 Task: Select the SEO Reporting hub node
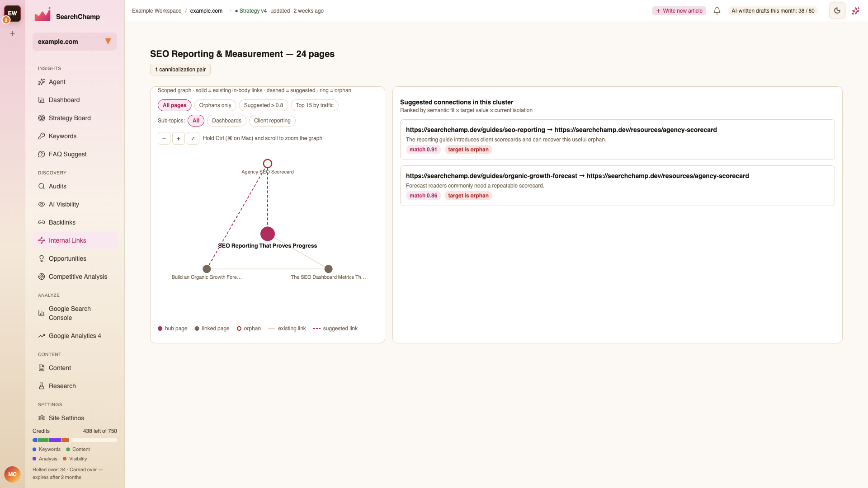pyautogui.click(x=268, y=234)
